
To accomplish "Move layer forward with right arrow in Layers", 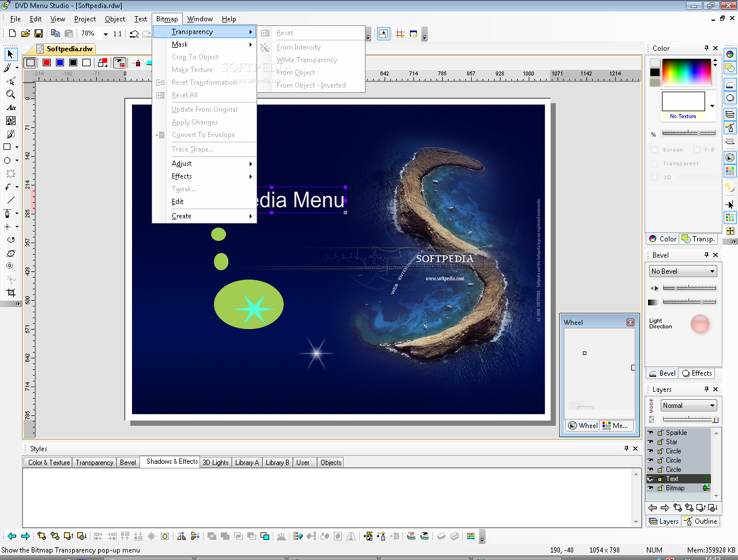I will click(x=665, y=508).
